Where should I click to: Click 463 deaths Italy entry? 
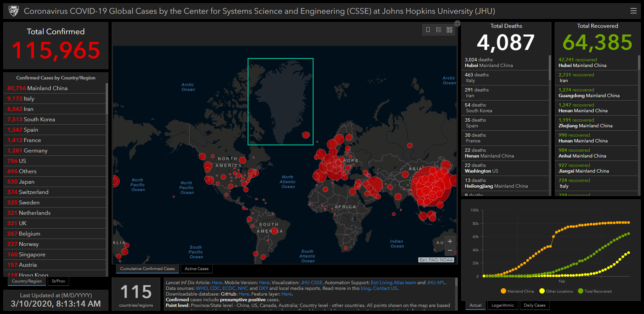pyautogui.click(x=505, y=78)
